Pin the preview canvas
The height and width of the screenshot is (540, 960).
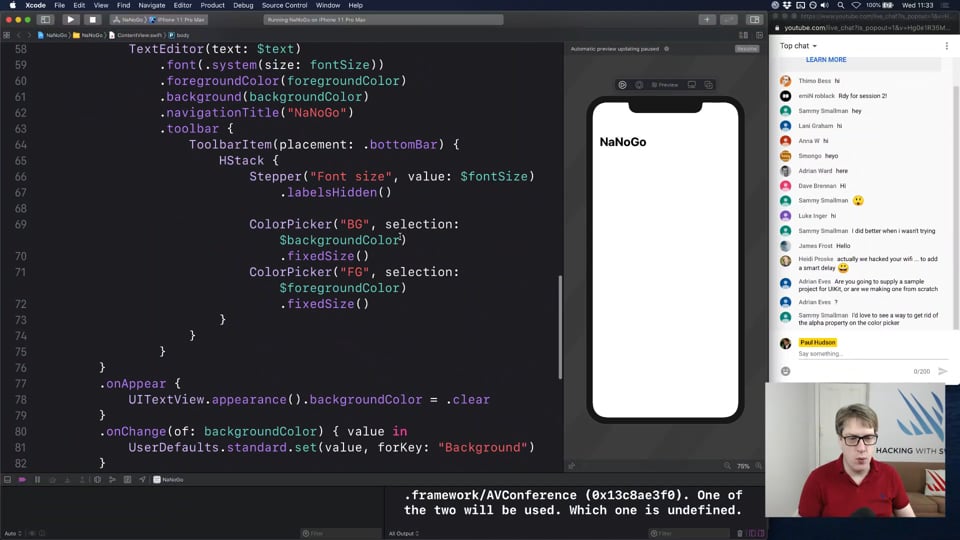click(x=572, y=466)
